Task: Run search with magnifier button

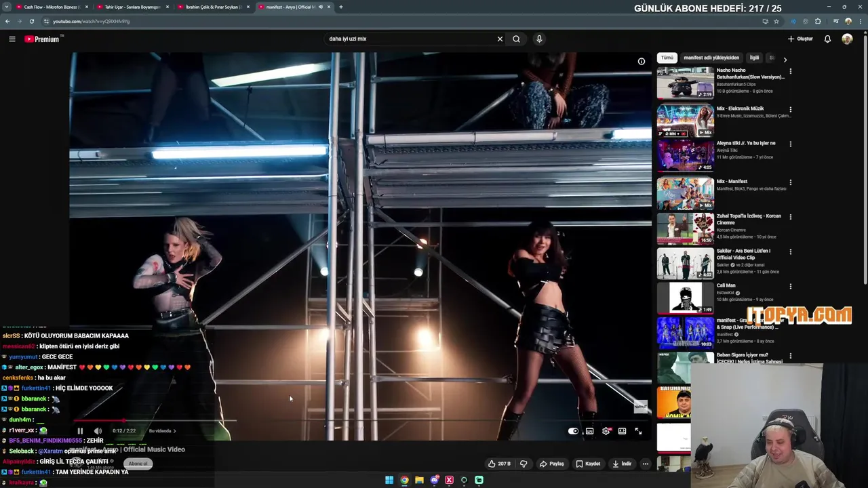Action: click(x=516, y=39)
